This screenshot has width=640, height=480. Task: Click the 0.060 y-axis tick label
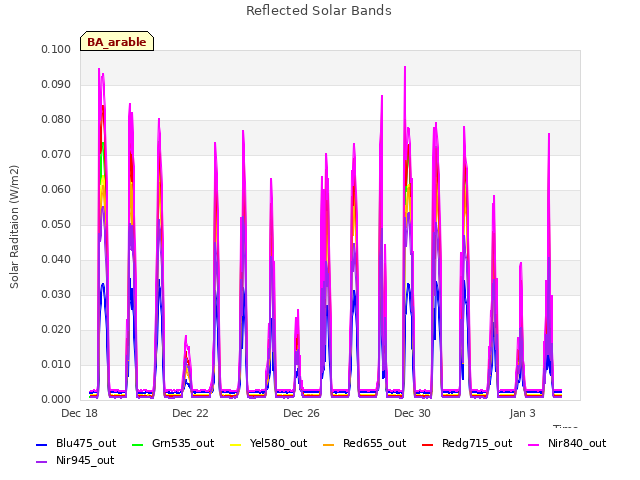[x=56, y=189]
